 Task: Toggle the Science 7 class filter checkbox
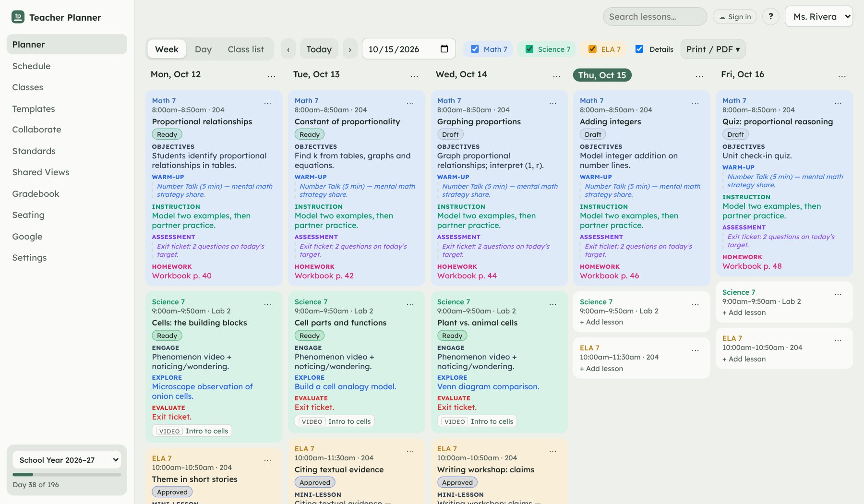529,49
